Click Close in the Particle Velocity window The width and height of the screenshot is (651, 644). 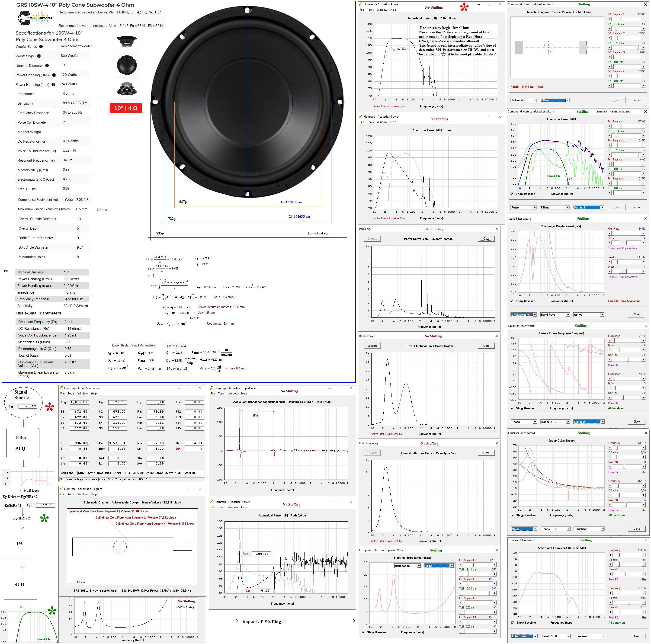pos(486,453)
